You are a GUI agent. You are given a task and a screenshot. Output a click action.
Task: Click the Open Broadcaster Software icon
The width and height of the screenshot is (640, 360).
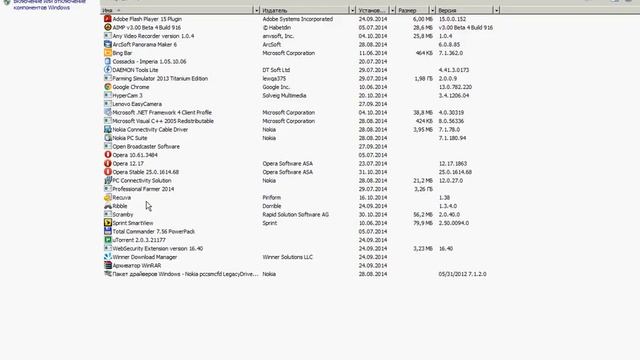(108, 147)
